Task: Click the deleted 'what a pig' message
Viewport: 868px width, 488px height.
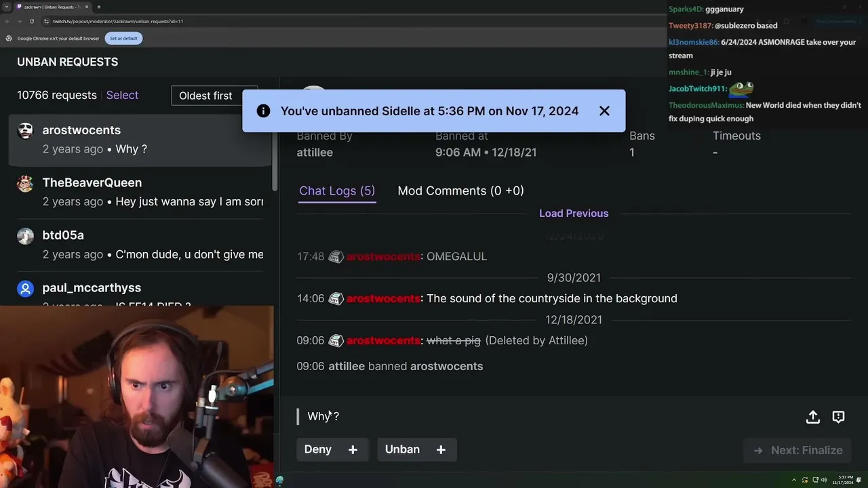Action: coord(453,340)
